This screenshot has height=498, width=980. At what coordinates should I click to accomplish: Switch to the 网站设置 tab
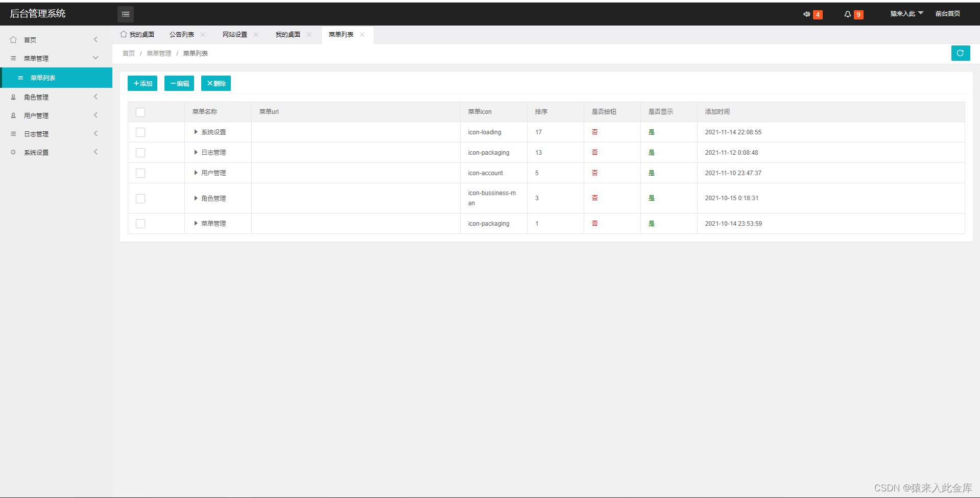click(x=234, y=34)
